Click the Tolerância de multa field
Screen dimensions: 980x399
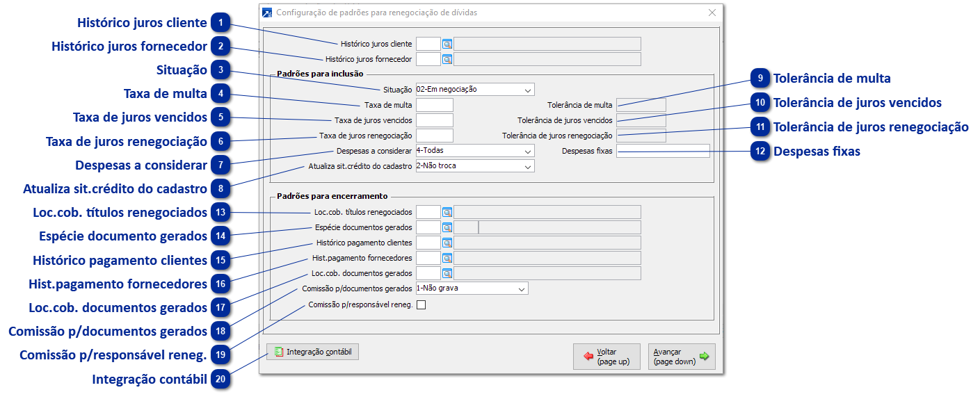[641, 105]
